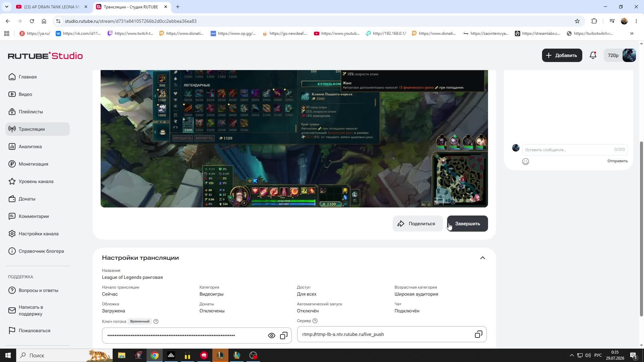Open Комментарии in the sidebar
Screen dimensions: 644x362
click(x=38, y=216)
